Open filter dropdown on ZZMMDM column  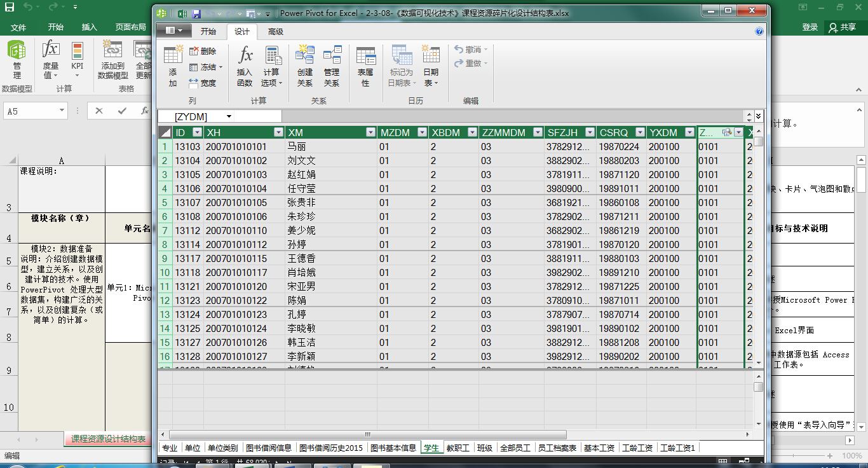point(538,132)
